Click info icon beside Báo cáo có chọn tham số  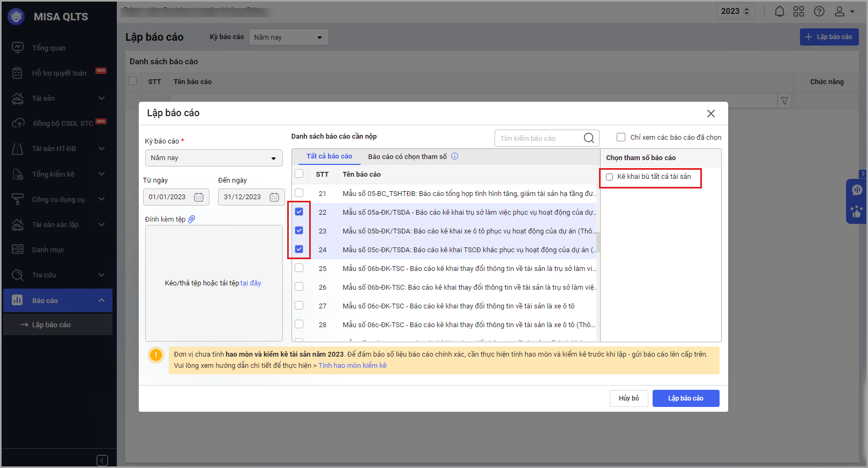point(455,156)
